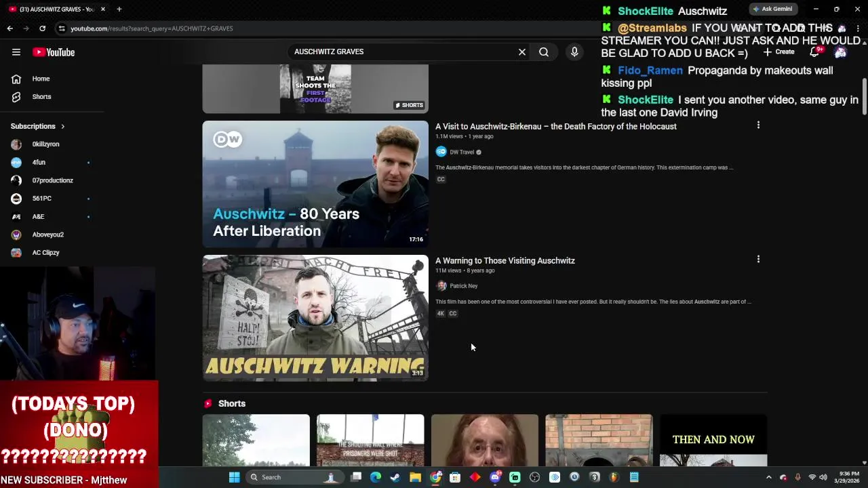Clear the search box with the X
The image size is (868, 488).
point(522,52)
